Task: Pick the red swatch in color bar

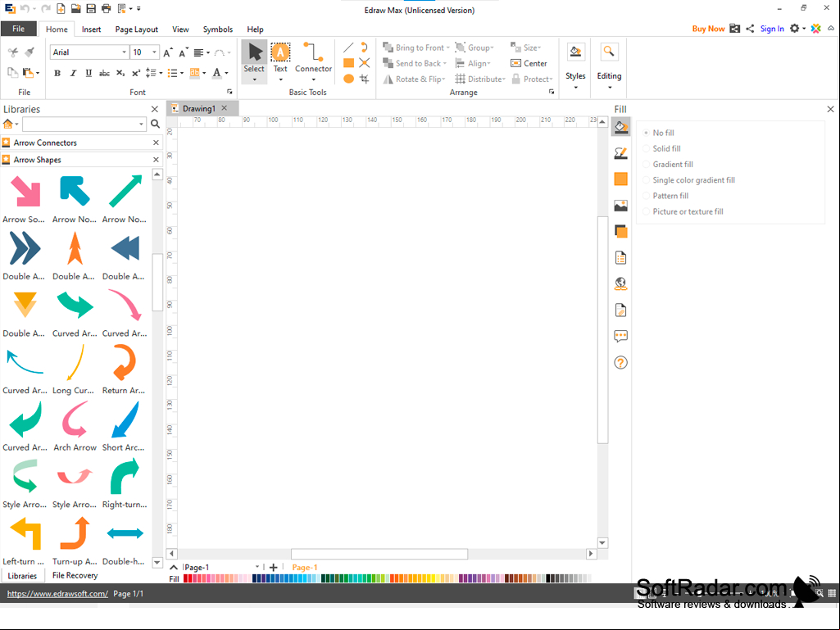Action: click(x=186, y=578)
